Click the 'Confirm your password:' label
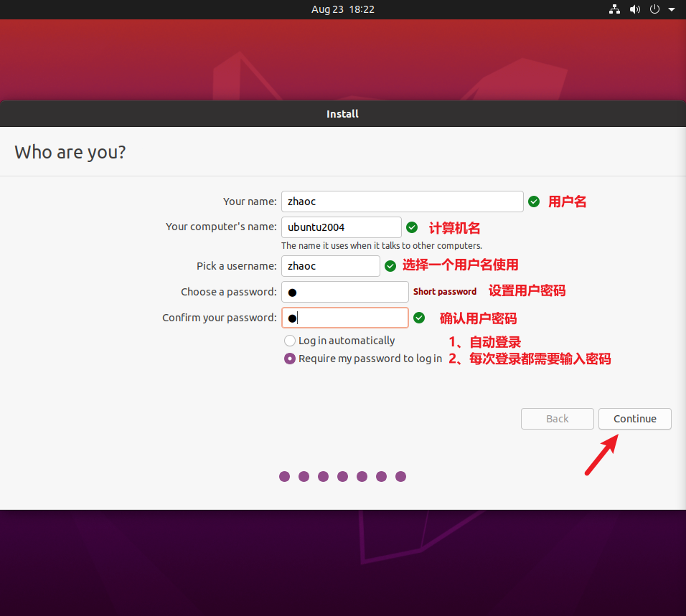 [219, 318]
